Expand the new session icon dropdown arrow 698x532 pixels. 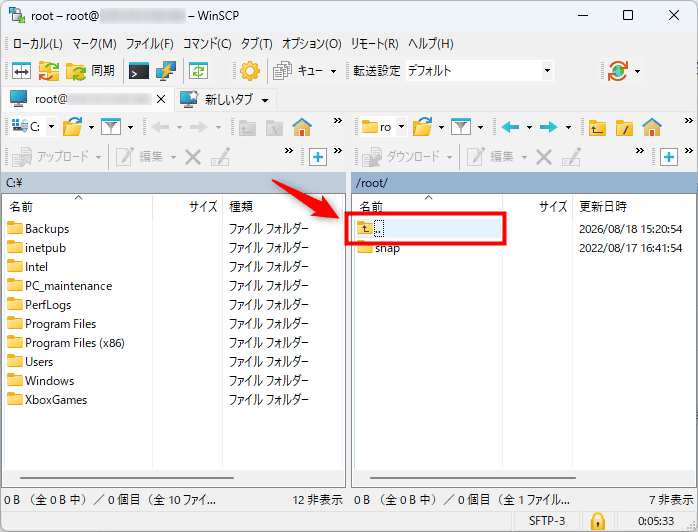click(637, 71)
